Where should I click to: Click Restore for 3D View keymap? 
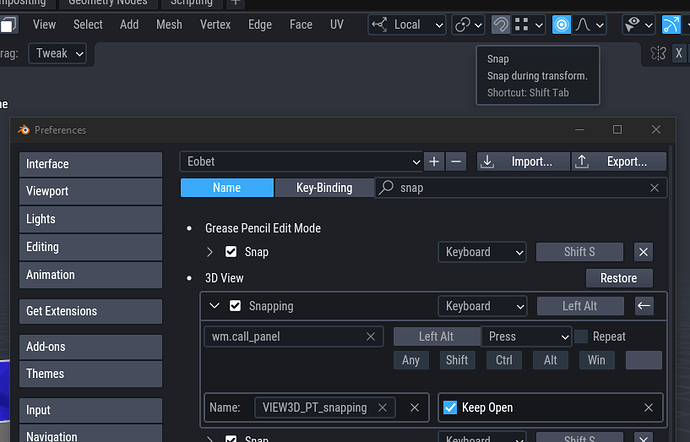pyautogui.click(x=619, y=278)
